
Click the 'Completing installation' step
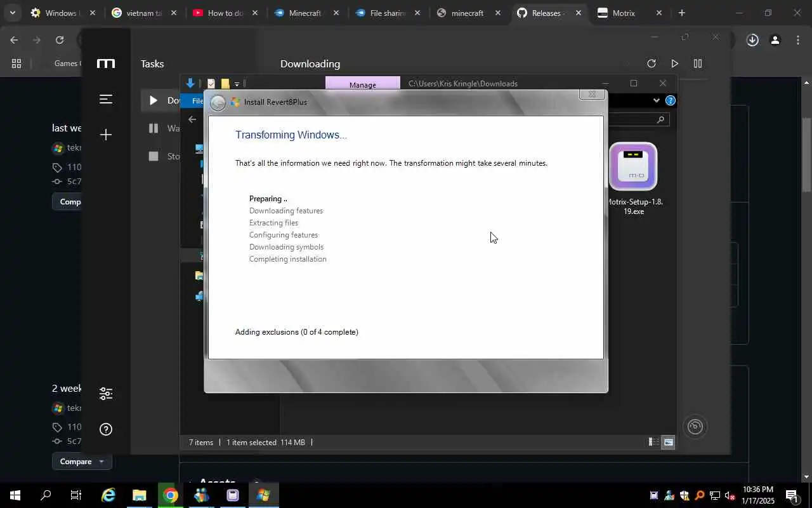pos(288,259)
